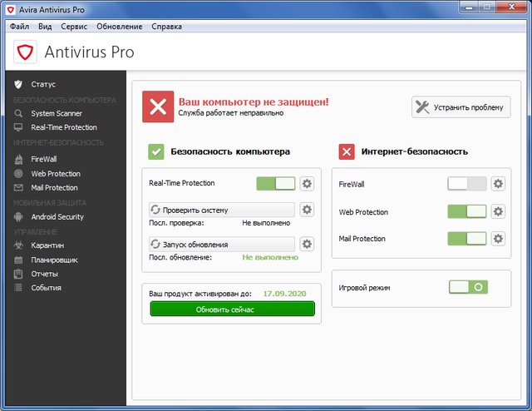532x411 pixels.
Task: Start Проверить систему scan
Action: pos(221,210)
